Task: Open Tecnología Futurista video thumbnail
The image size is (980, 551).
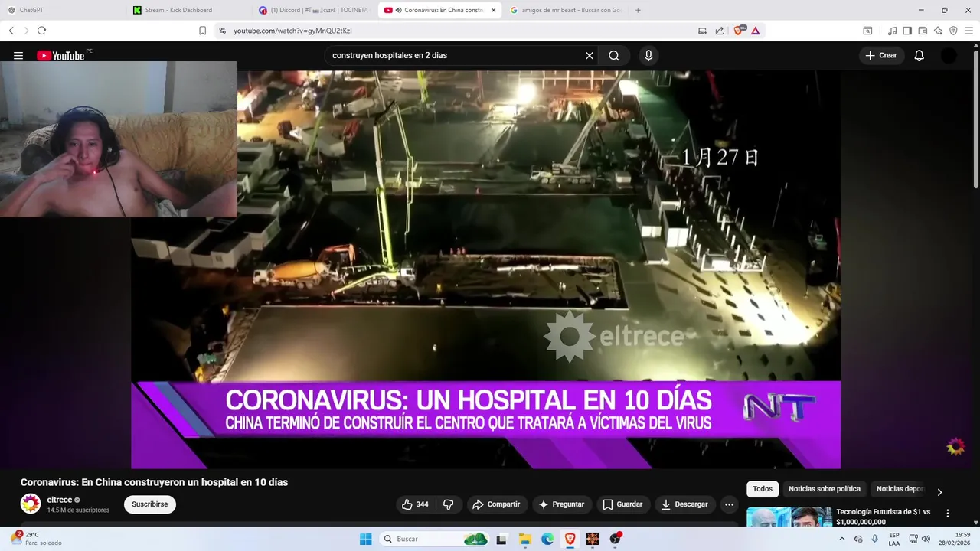Action: pyautogui.click(x=789, y=517)
